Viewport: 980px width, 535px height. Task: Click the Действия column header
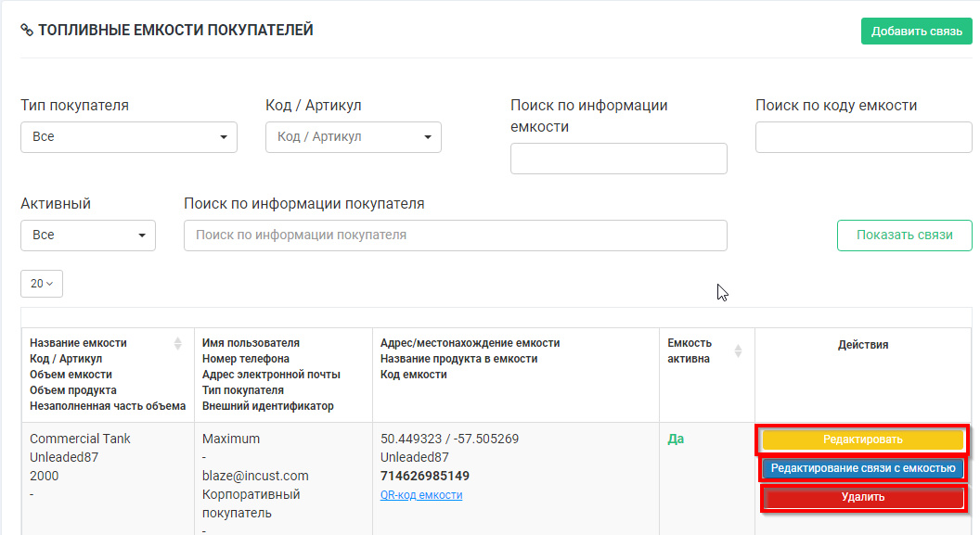click(x=863, y=345)
